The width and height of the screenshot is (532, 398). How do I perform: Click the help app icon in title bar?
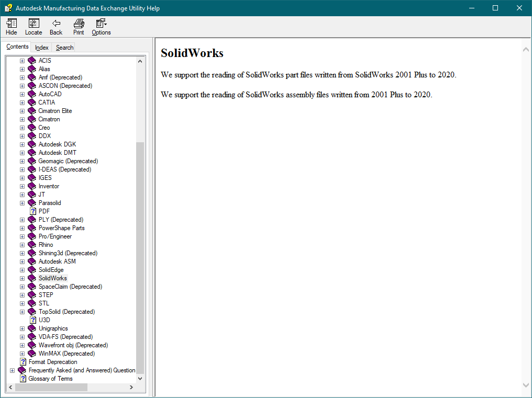pyautogui.click(x=8, y=8)
